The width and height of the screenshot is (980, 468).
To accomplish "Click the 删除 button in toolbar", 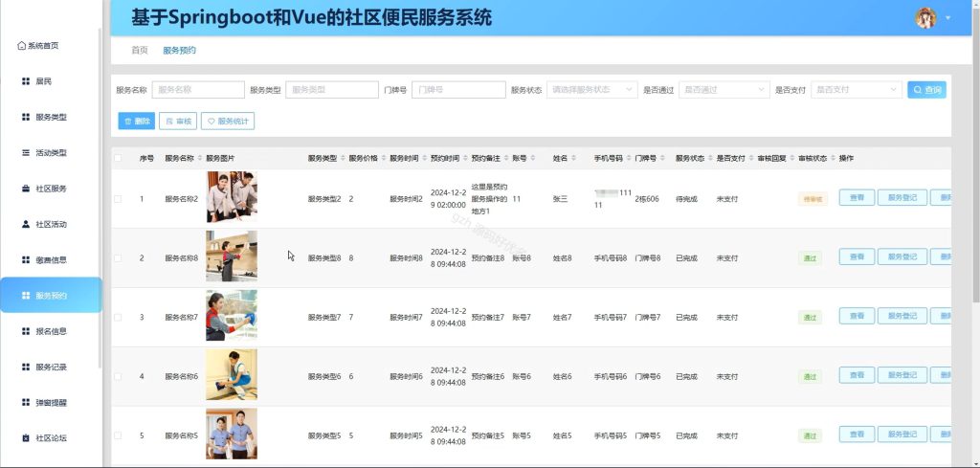I will (x=136, y=122).
